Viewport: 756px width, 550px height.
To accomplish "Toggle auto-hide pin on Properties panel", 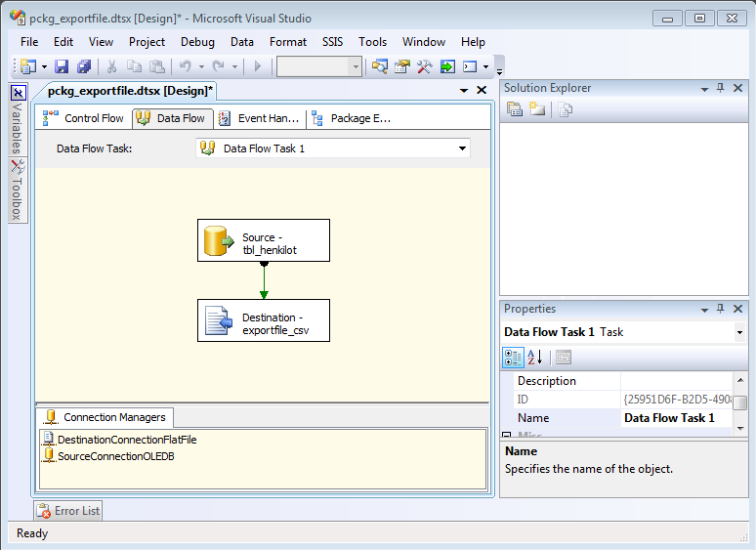I will [x=720, y=309].
